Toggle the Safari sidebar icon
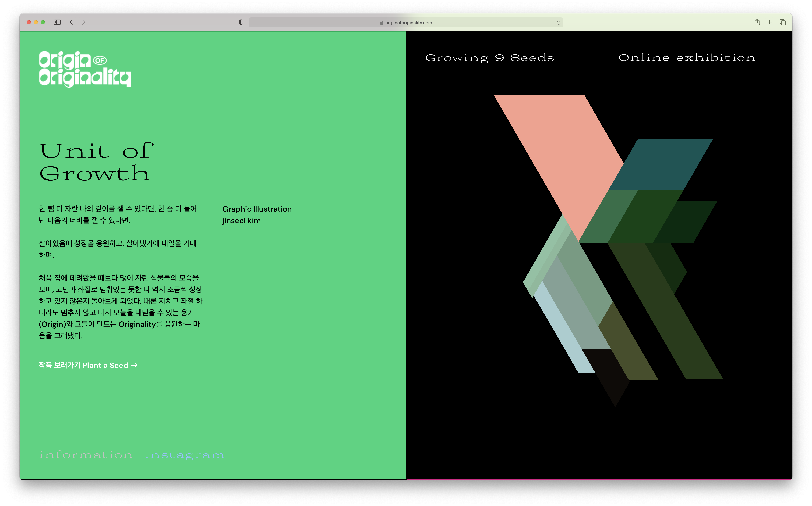Viewport: 812px width, 506px height. click(x=57, y=22)
